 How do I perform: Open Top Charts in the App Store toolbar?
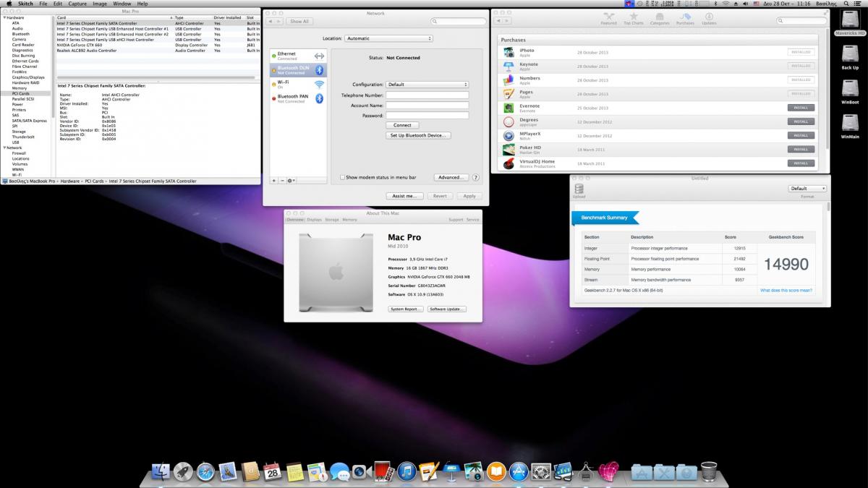click(634, 18)
